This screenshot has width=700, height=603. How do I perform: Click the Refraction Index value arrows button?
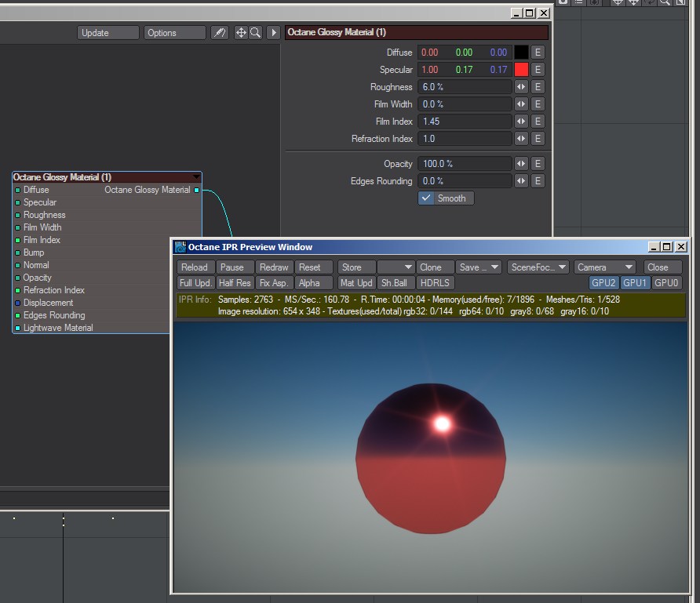(521, 139)
